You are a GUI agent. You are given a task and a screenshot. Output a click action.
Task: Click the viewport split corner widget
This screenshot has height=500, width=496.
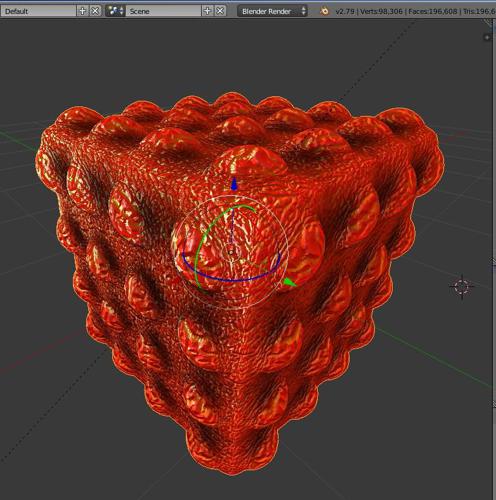[x=489, y=23]
